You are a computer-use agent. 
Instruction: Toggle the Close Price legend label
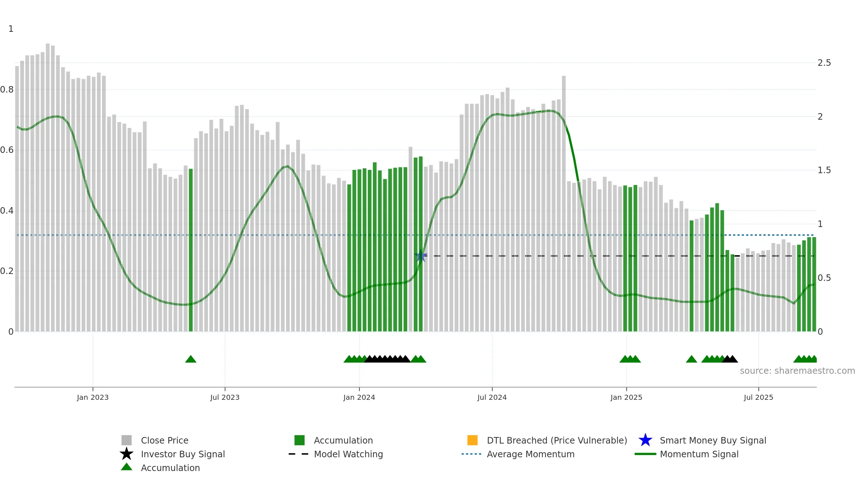pos(165,440)
